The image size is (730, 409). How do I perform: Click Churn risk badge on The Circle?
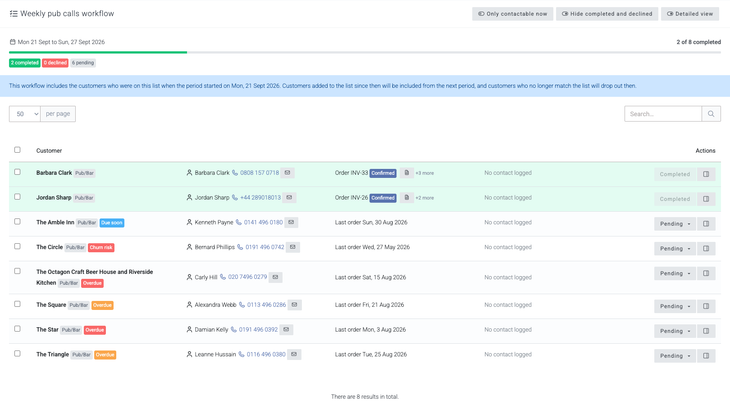pos(101,248)
